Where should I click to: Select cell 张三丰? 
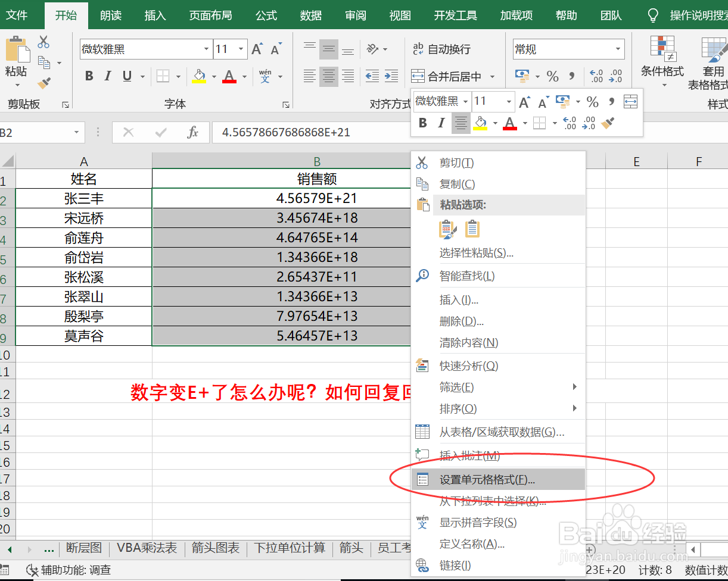coord(84,198)
